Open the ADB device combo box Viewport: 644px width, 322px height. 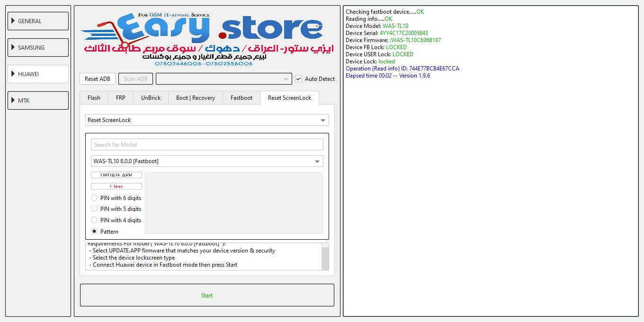(x=224, y=79)
